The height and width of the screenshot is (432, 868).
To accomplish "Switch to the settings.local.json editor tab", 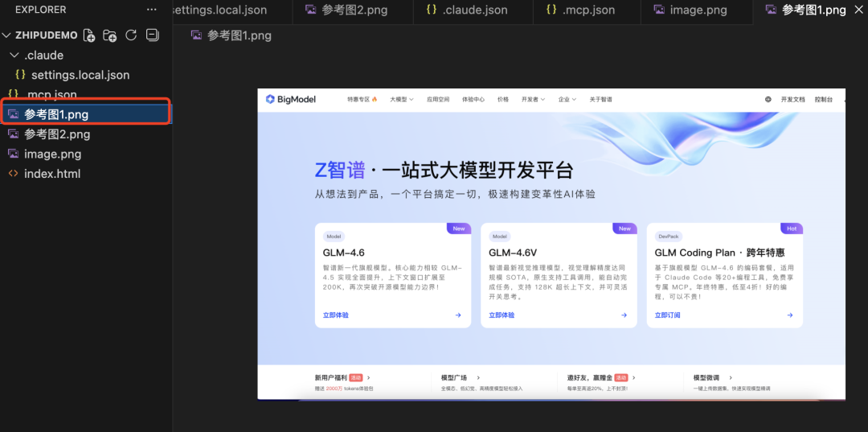I will point(232,10).
